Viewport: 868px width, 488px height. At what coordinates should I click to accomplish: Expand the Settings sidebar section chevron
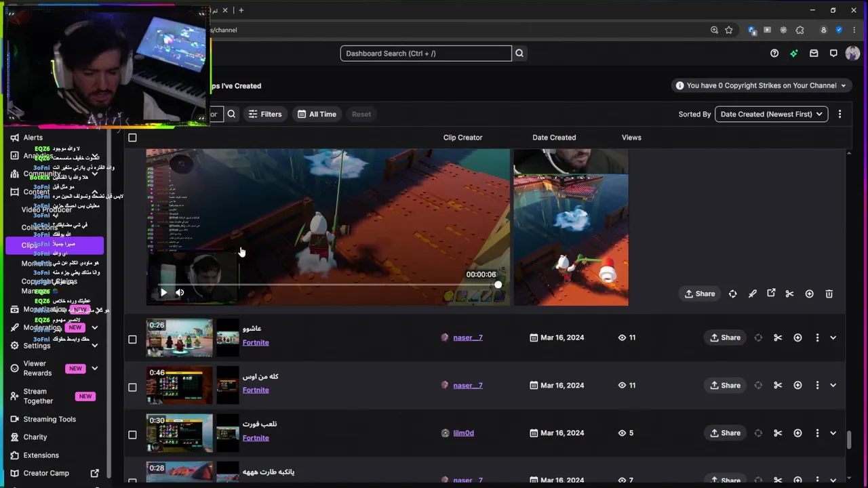94,346
